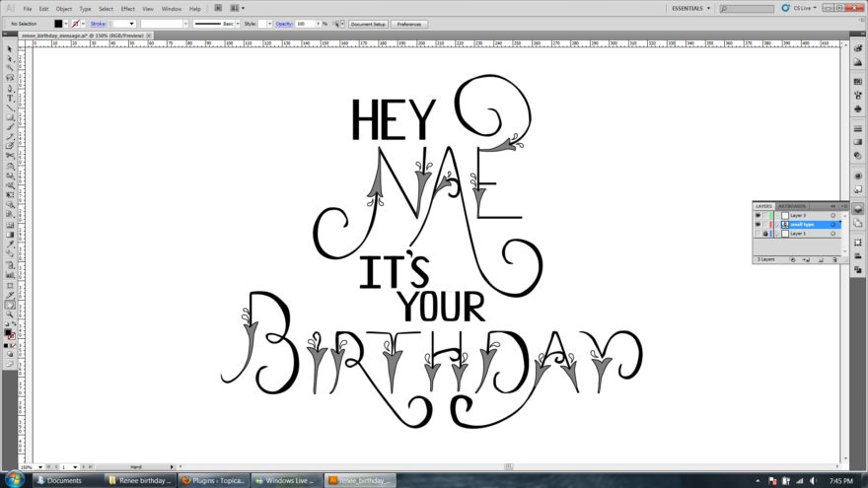Click the Stroke link label
Screen dimensions: 868x488
(x=98, y=24)
